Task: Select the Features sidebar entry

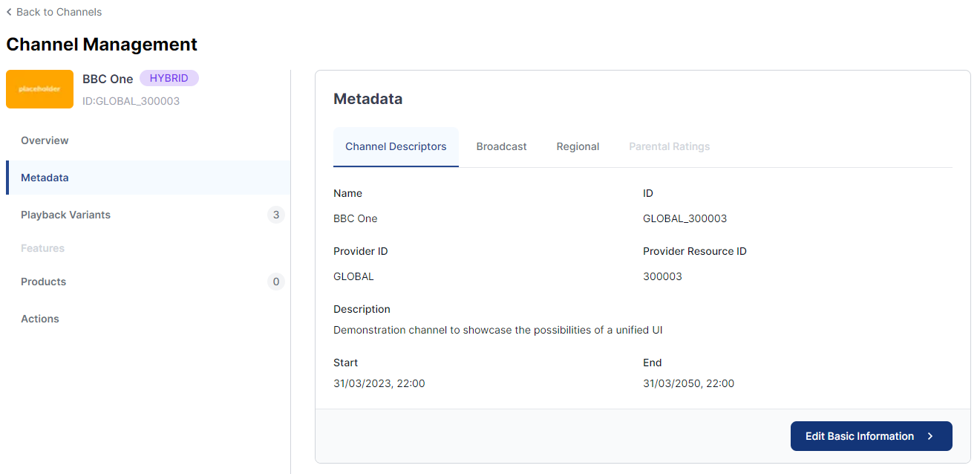Action: click(42, 247)
